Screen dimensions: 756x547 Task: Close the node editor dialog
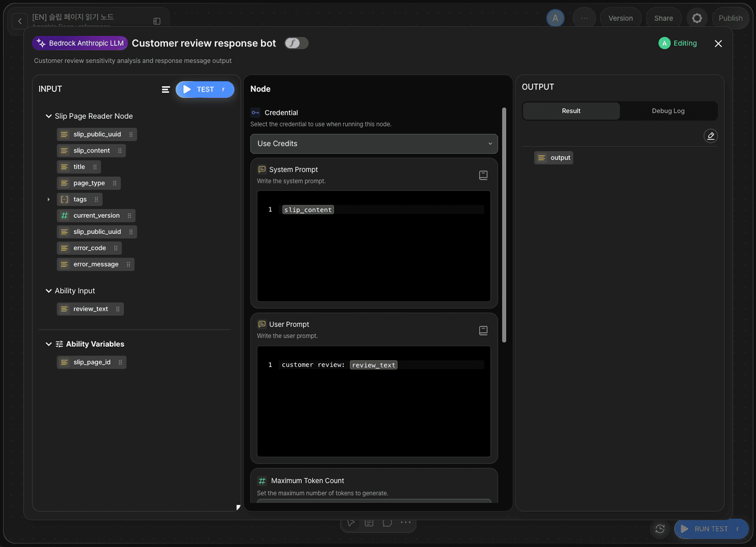tap(718, 43)
